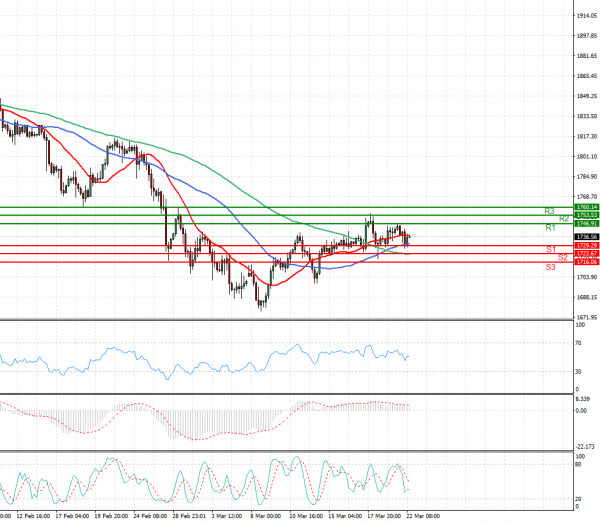Click the 20 level on stochastic scale

tap(578, 499)
